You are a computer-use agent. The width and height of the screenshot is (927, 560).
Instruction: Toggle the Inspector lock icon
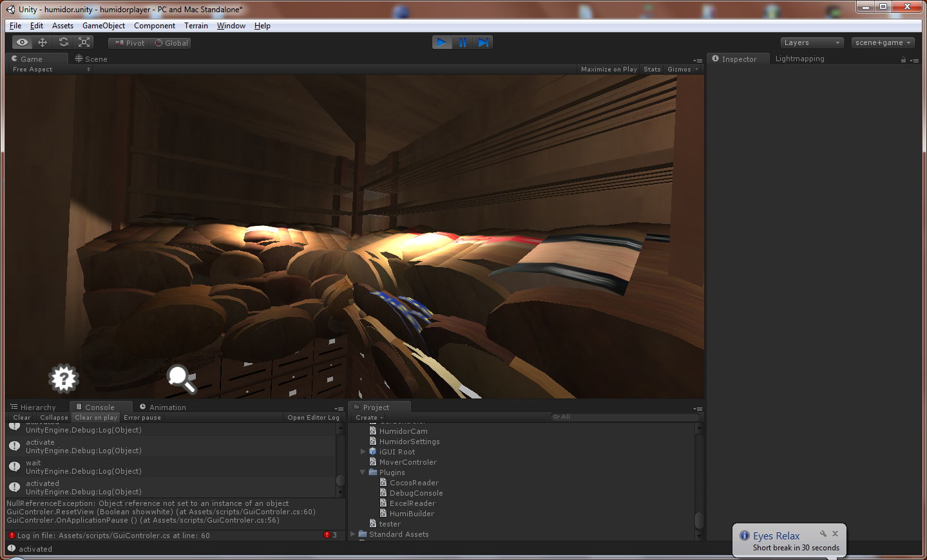(x=903, y=60)
